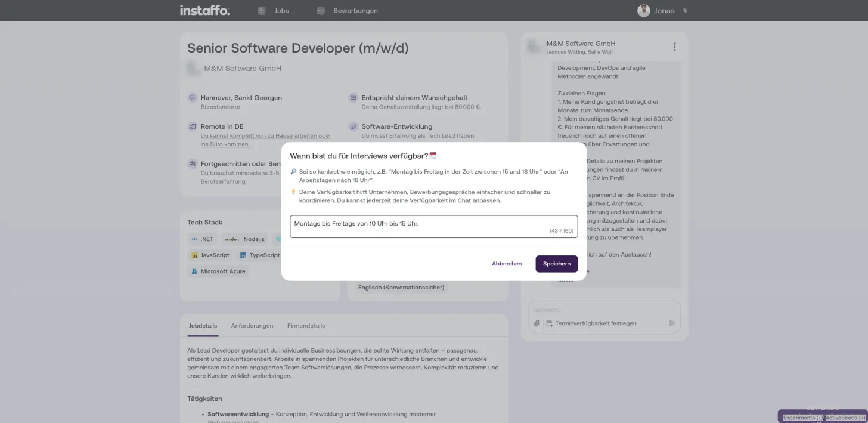Open the Experiments dropdown

(803, 418)
